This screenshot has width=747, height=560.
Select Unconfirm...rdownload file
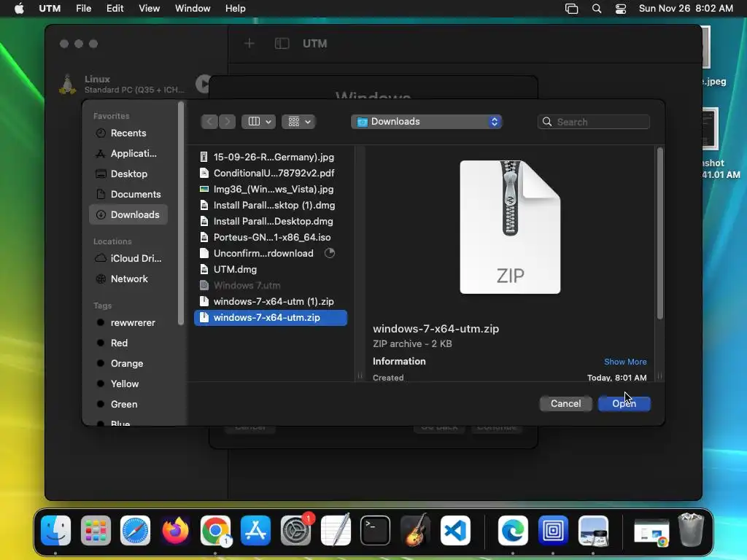coord(271,254)
